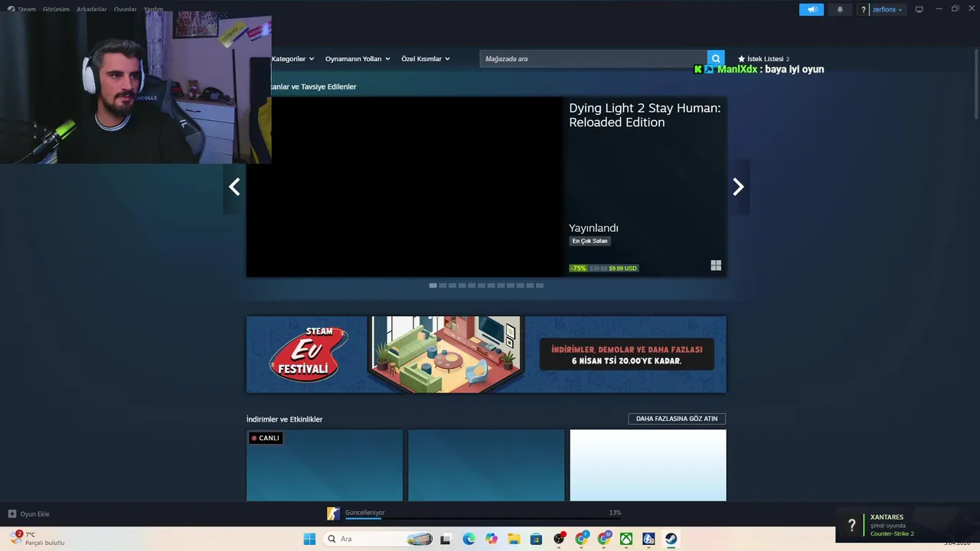The image size is (980, 551).
Task: Open Task View in the taskbar
Action: 446,539
